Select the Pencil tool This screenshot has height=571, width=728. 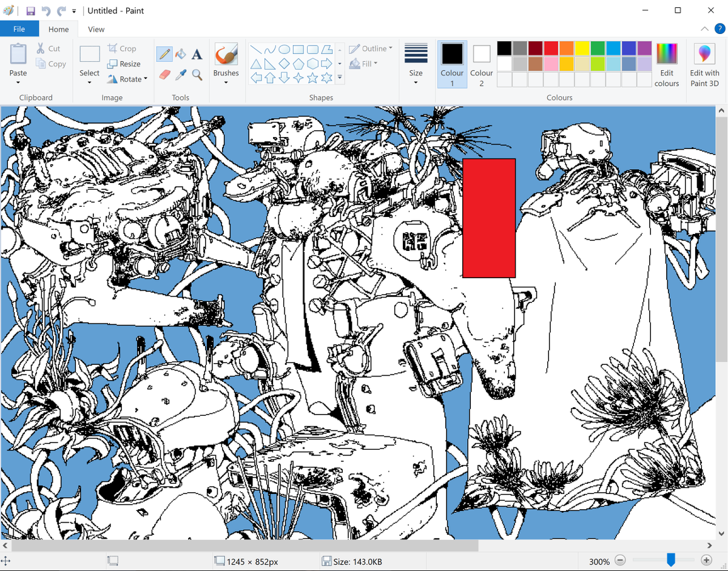[164, 54]
